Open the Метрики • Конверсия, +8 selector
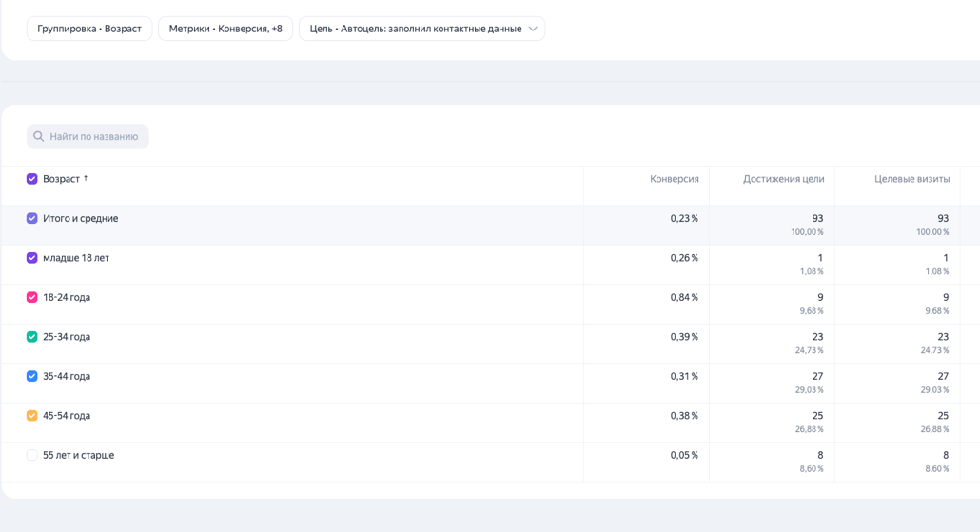 [225, 29]
